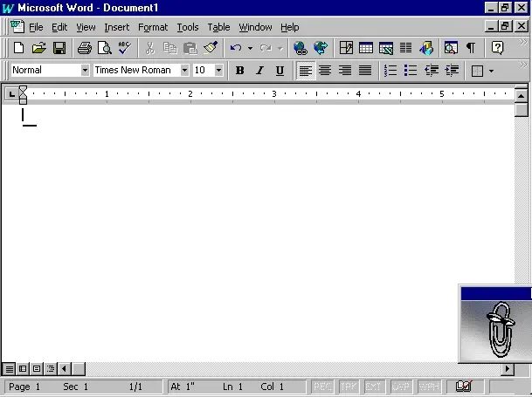Viewport: 532px width, 397px height.
Task: Expand more Formatting toolbar buttons chevron
Action: click(x=523, y=65)
